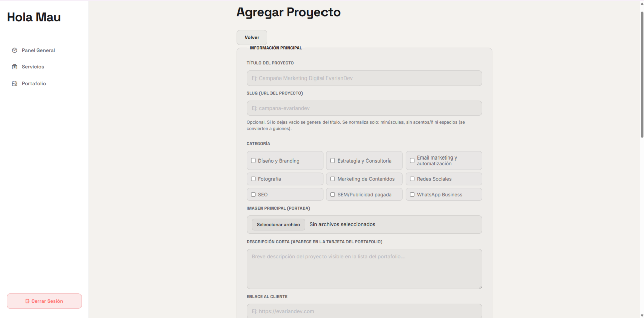Focus the Descripción Corta textarea
Image resolution: width=644 pixels, height=318 pixels.
pos(364,269)
